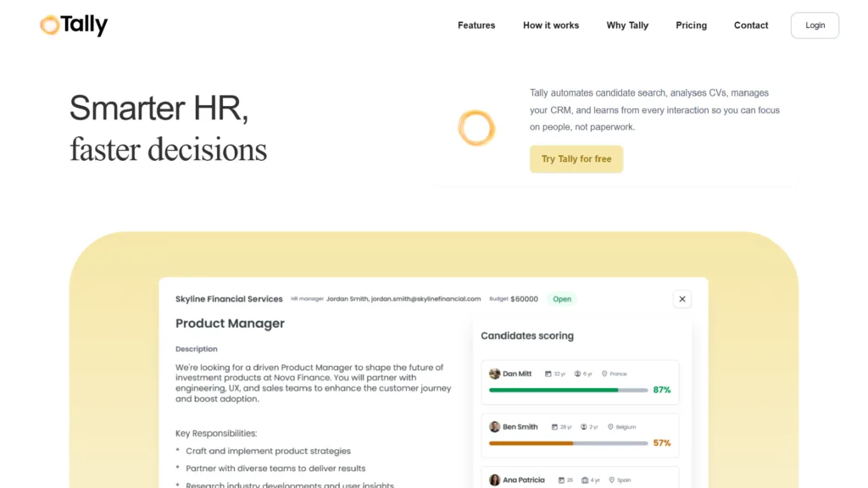868x488 pixels.
Task: Go to How it works section
Action: click(x=551, y=25)
